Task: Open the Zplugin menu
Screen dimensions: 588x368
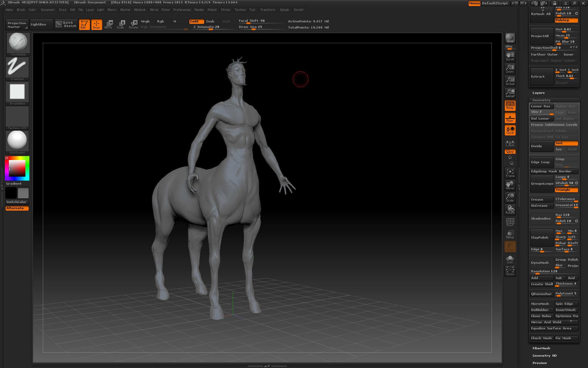Action: tap(284, 10)
